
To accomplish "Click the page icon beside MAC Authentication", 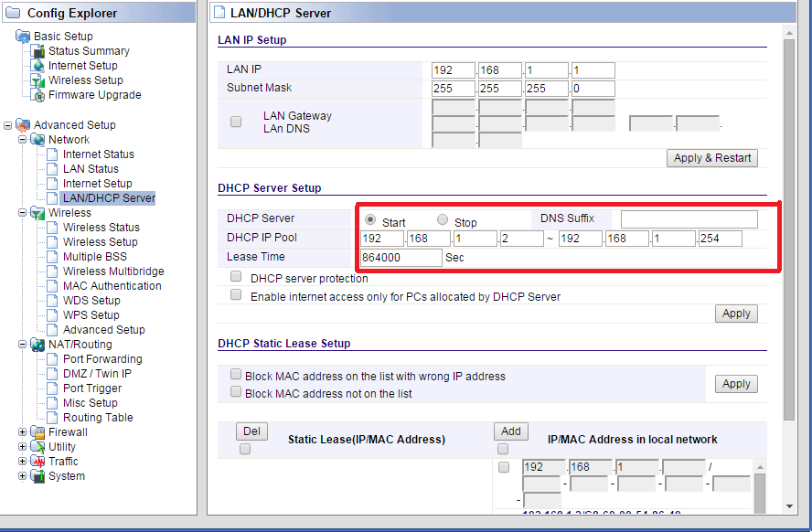I will pos(52,286).
